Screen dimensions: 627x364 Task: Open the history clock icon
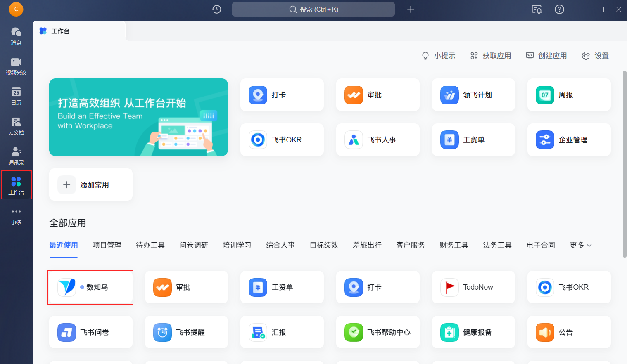click(x=216, y=9)
